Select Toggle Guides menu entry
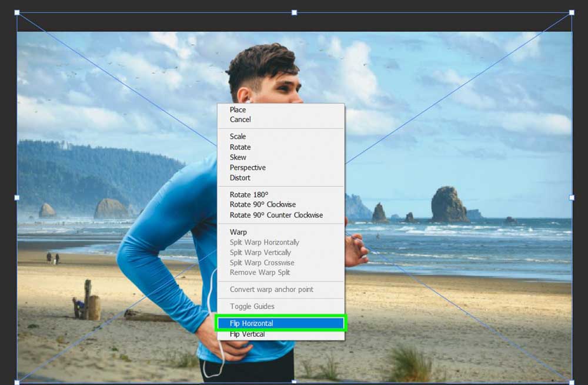The image size is (588, 385). coord(280,306)
